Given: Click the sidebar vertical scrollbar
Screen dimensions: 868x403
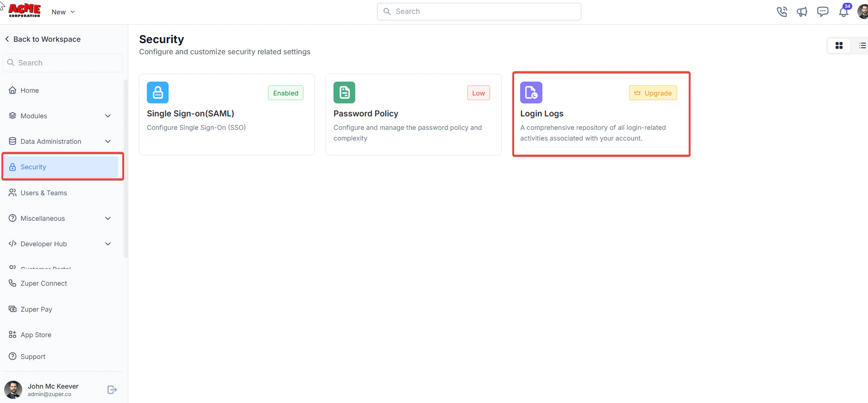Looking at the screenshot, I should [125, 168].
